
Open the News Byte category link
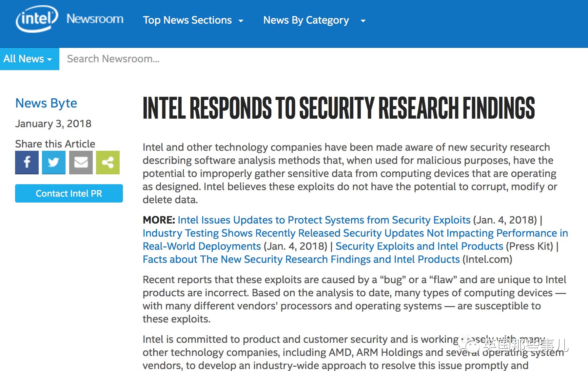(46, 103)
